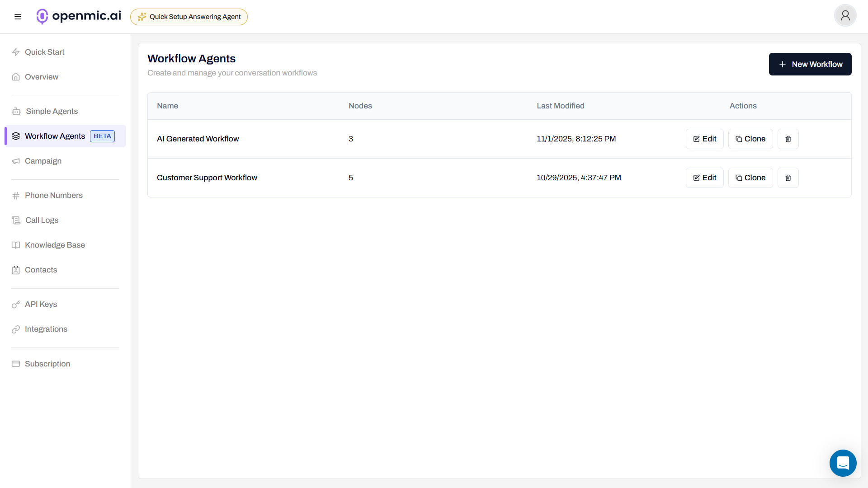Click the user avatar icon
This screenshot has height=488, width=868.
(845, 15)
